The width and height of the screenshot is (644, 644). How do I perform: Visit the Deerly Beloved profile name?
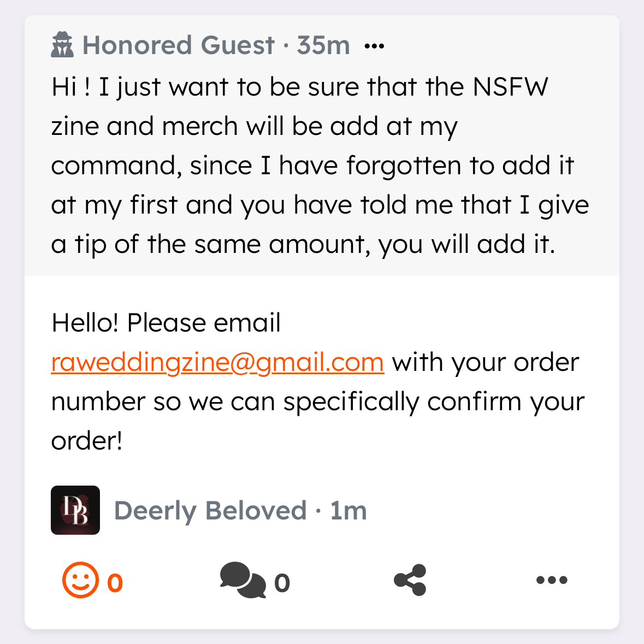coord(210,511)
